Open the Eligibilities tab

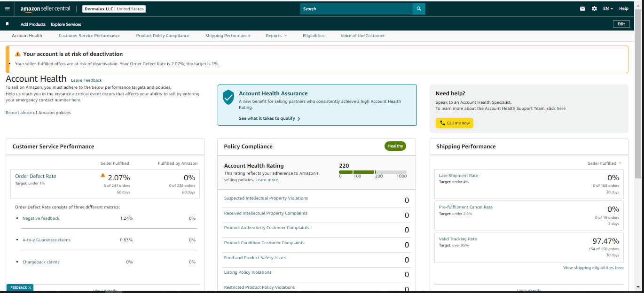click(x=314, y=36)
